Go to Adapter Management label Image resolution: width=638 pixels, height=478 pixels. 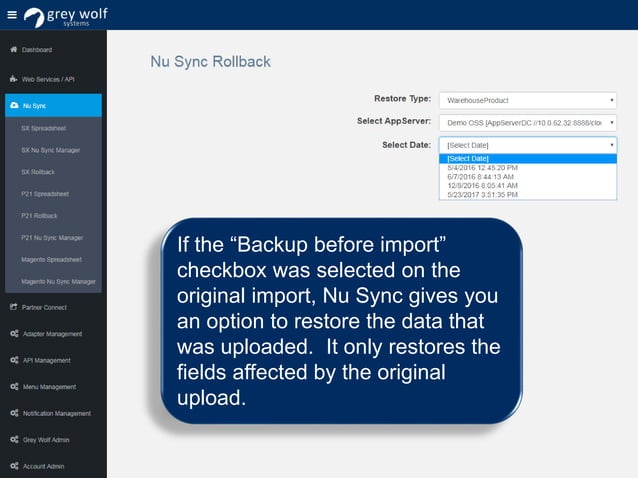coord(52,334)
